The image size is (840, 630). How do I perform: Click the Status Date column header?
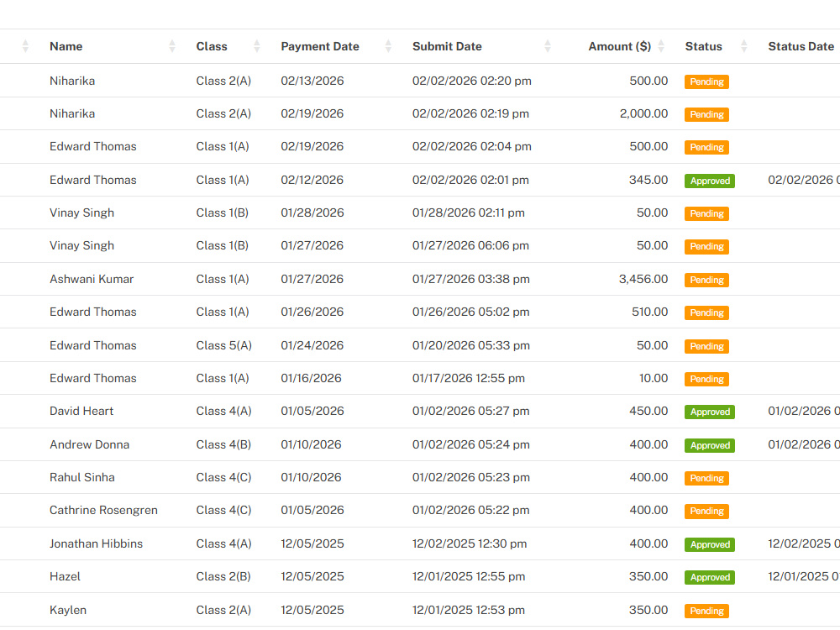(x=801, y=46)
